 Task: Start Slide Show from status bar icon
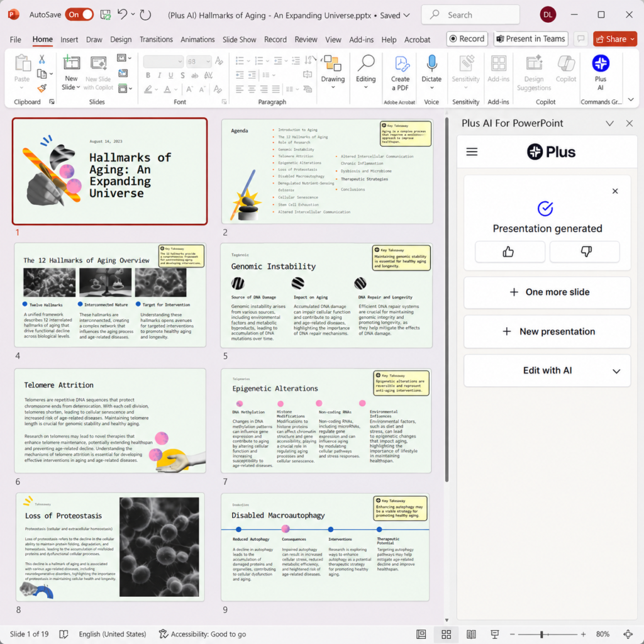pyautogui.click(x=495, y=634)
